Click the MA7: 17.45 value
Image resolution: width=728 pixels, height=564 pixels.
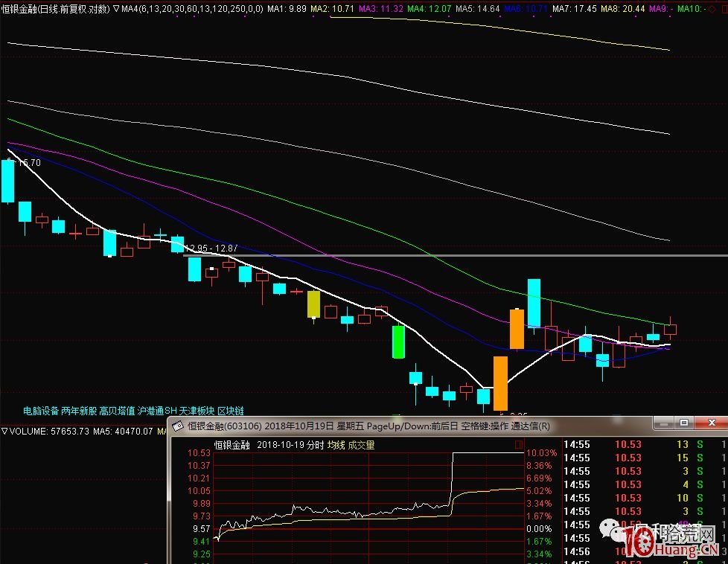[575, 8]
